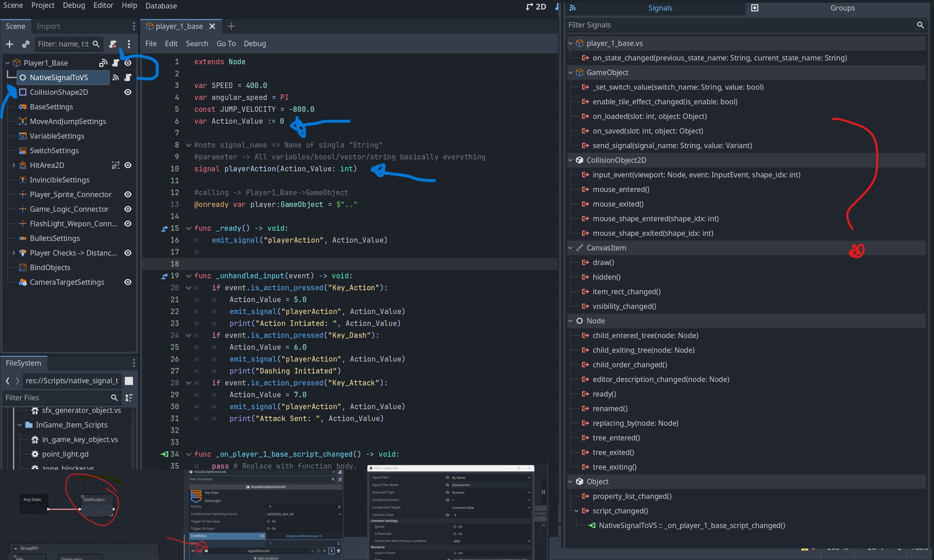Collapse the Object signals section

click(571, 482)
